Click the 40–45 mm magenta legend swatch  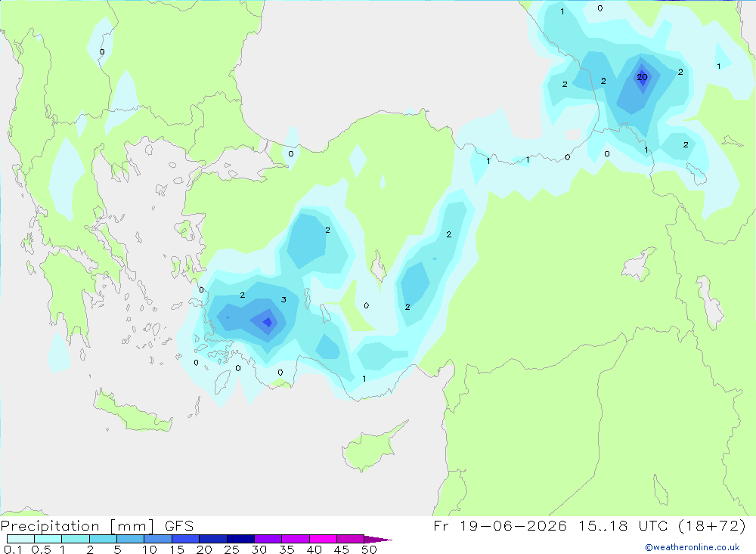pyautogui.click(x=323, y=539)
